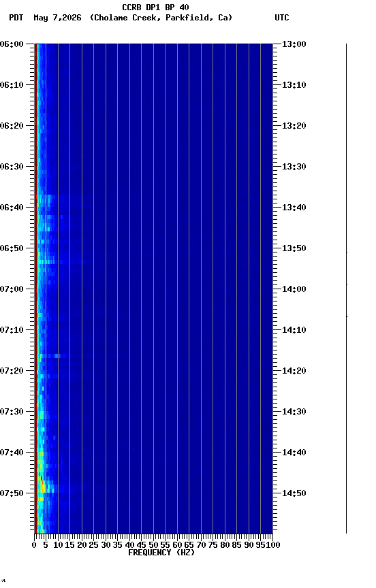Click the '14:50' UTC time label
The image size is (376, 588).
point(294,494)
